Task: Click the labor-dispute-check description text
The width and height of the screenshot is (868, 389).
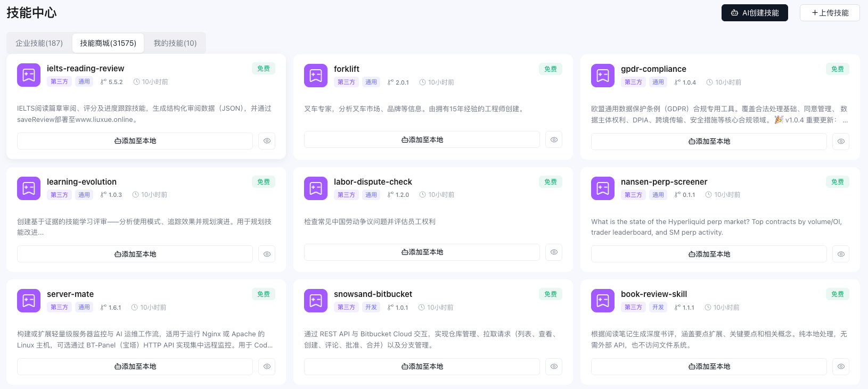Action: click(x=370, y=222)
